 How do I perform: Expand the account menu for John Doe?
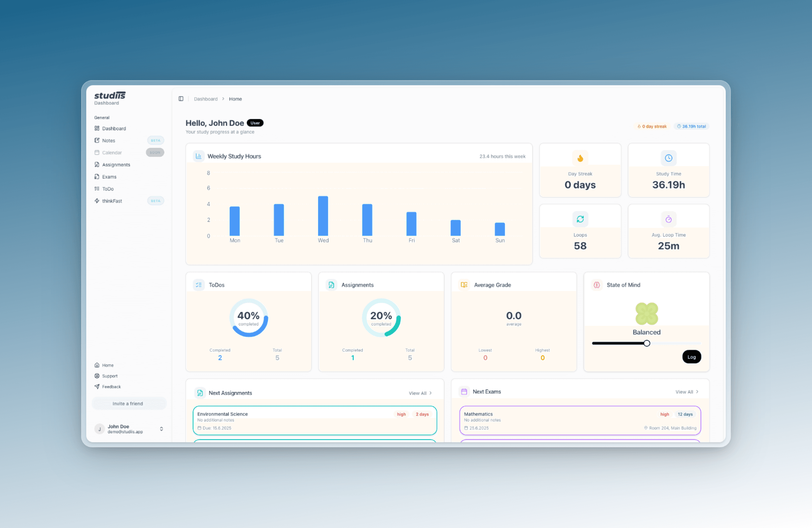pyautogui.click(x=161, y=429)
